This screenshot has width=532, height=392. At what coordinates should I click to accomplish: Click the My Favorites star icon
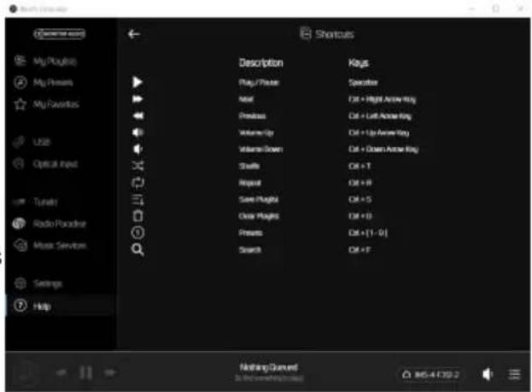click(x=20, y=104)
